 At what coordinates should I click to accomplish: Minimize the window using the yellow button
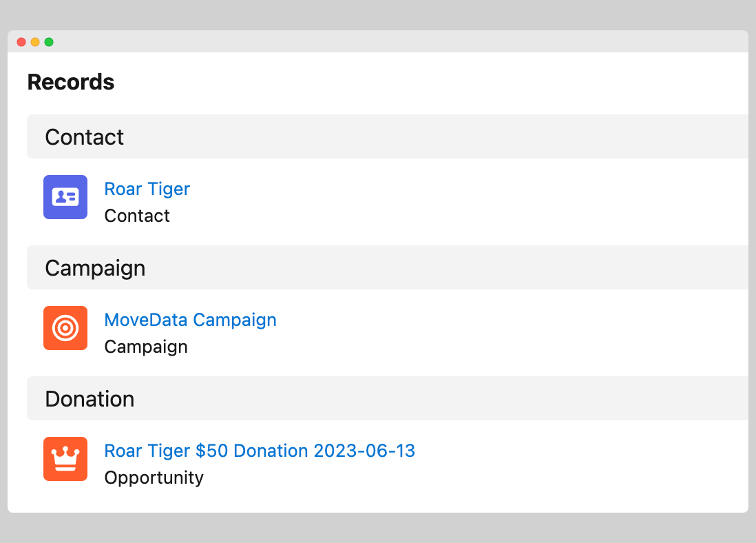pyautogui.click(x=35, y=42)
